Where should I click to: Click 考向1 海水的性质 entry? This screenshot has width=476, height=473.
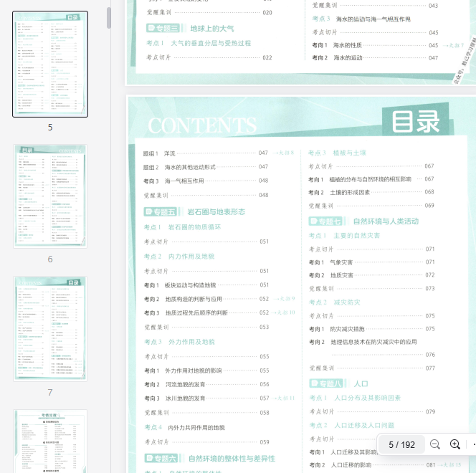(375, 45)
